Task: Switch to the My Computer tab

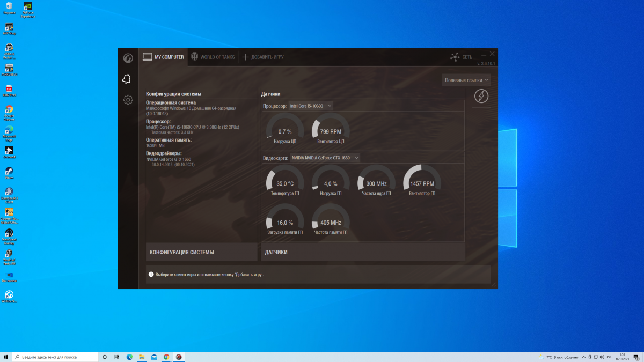Action: point(164,57)
